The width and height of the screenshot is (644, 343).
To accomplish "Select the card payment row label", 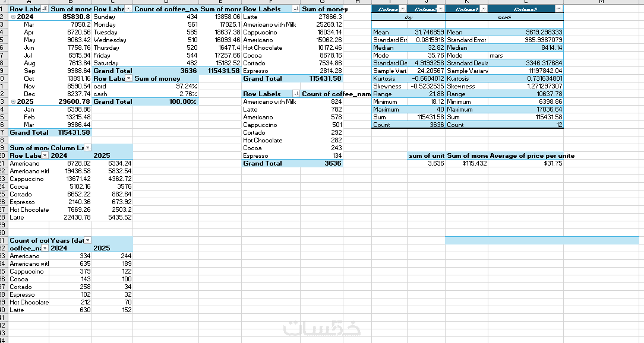I will pyautogui.click(x=112, y=86).
